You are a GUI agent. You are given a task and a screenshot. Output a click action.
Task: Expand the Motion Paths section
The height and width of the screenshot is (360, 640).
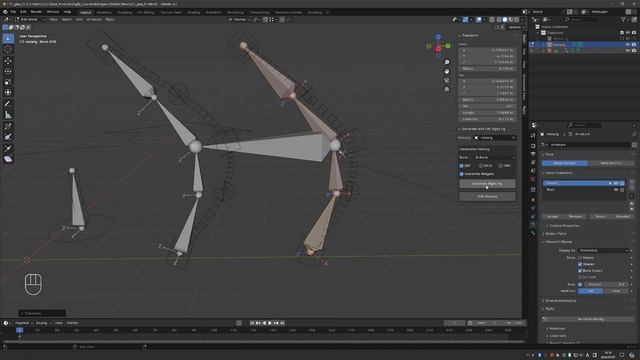click(x=555, y=234)
